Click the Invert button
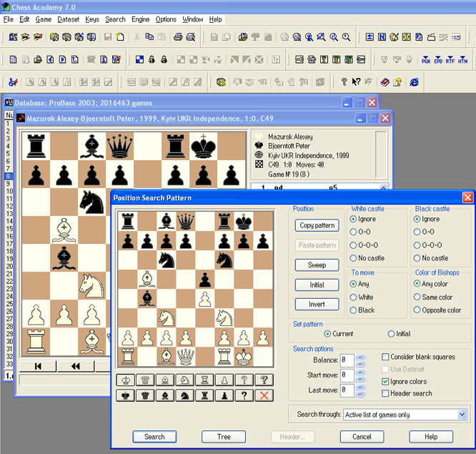The height and width of the screenshot is (454, 476). [x=317, y=305]
